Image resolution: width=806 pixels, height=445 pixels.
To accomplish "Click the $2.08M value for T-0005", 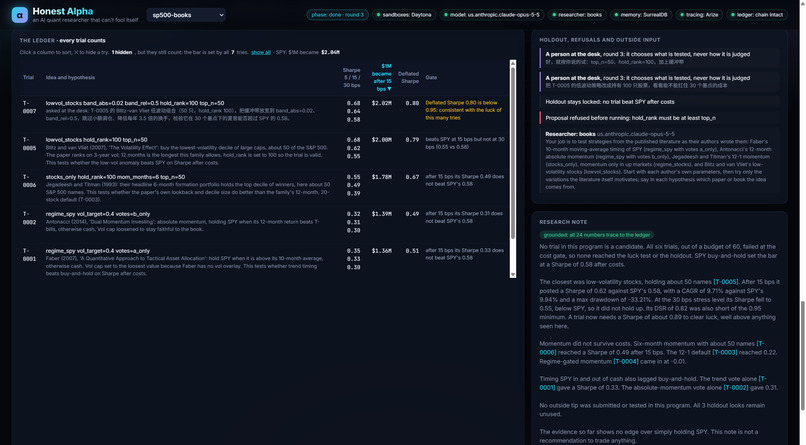I will tap(381, 140).
